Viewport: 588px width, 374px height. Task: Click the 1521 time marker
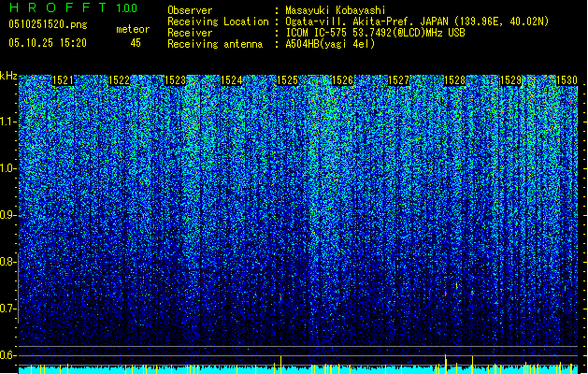(63, 80)
